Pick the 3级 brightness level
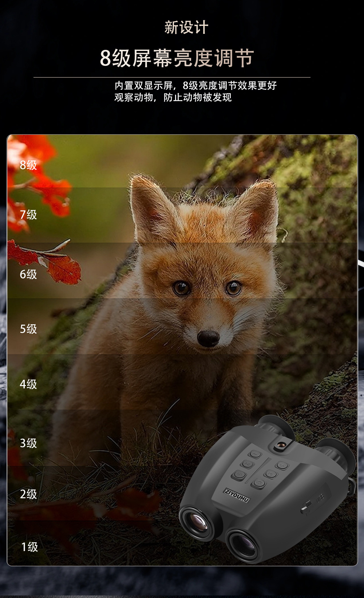This screenshot has height=598, width=364. point(28,443)
